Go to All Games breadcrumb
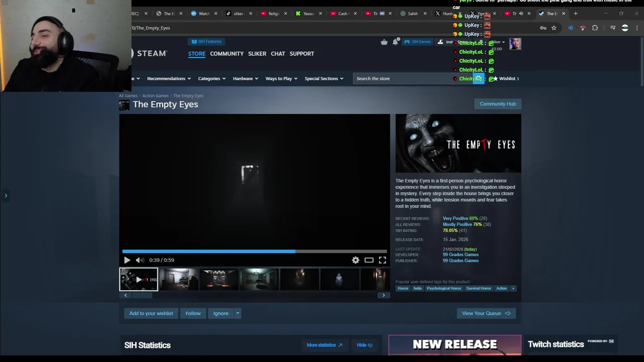The height and width of the screenshot is (362, 644). pyautogui.click(x=128, y=96)
